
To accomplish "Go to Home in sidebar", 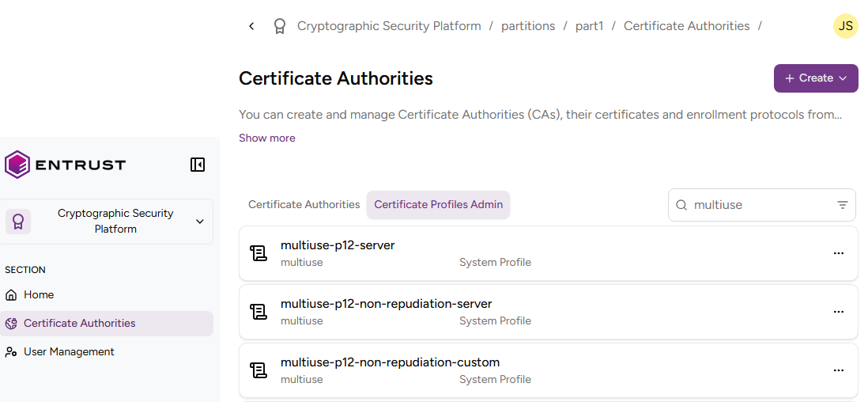I will pos(39,294).
